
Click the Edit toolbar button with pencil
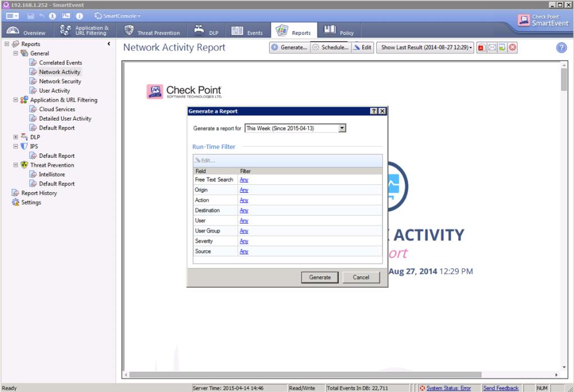pyautogui.click(x=362, y=48)
